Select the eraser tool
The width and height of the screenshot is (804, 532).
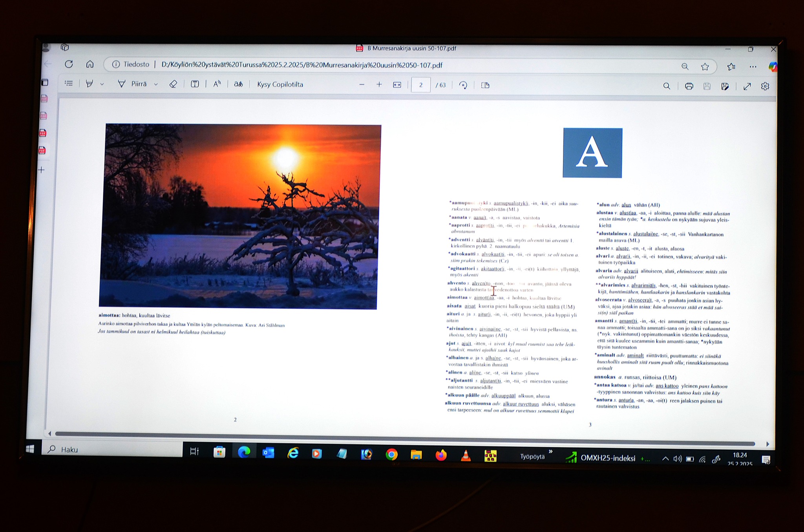173,84
